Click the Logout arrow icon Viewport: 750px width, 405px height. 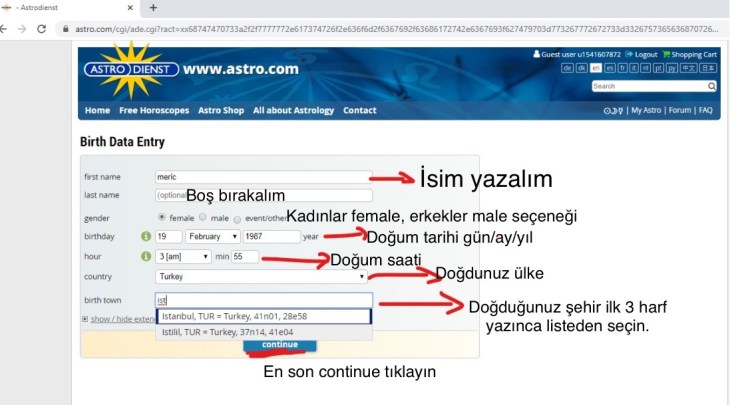tap(629, 54)
